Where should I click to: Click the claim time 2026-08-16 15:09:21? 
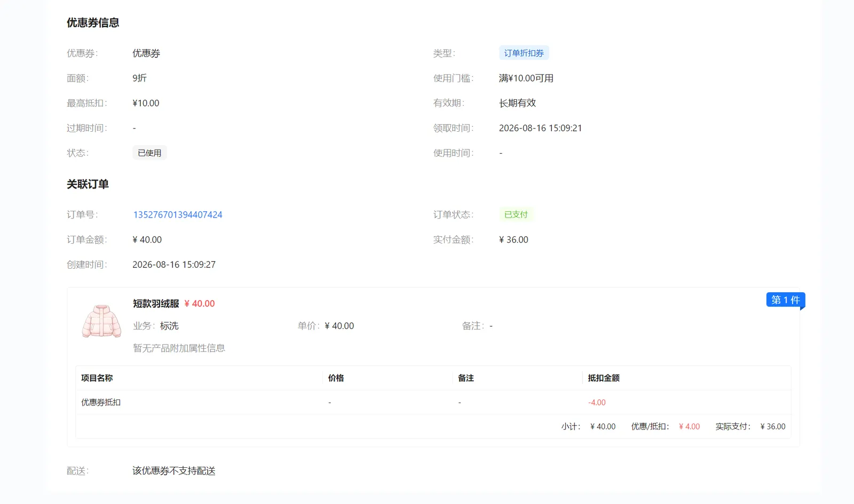click(540, 128)
